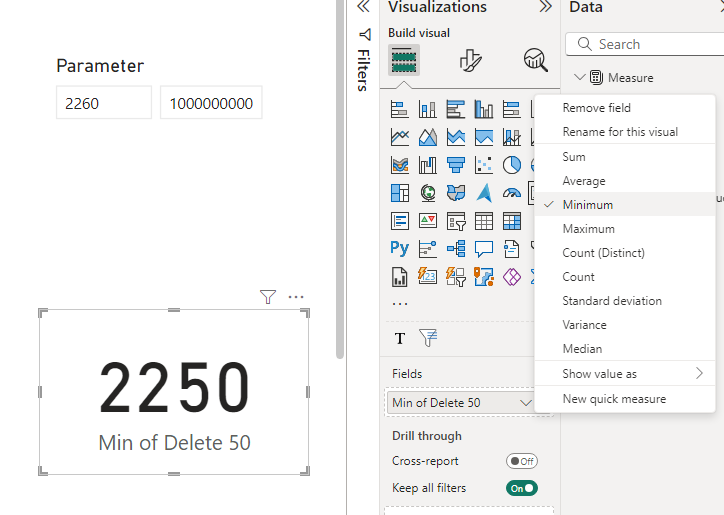Select the Python visual
Viewport: 724px width, 515px height.
[399, 249]
